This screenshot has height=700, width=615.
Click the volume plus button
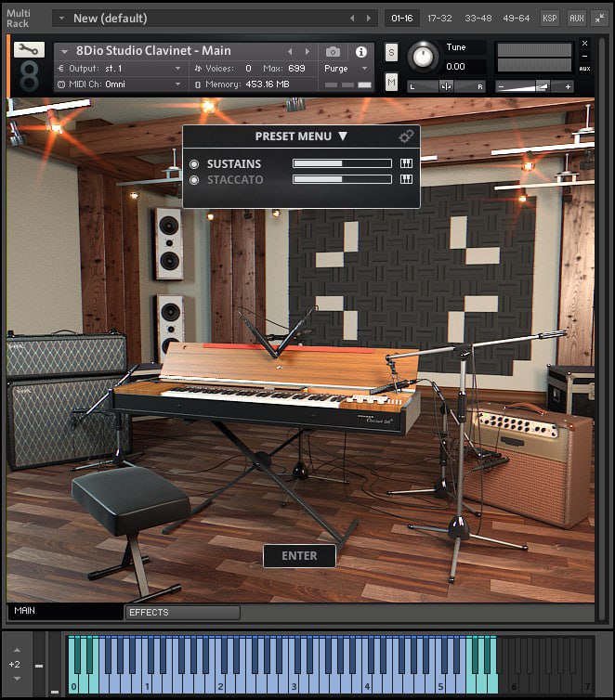coord(568,87)
